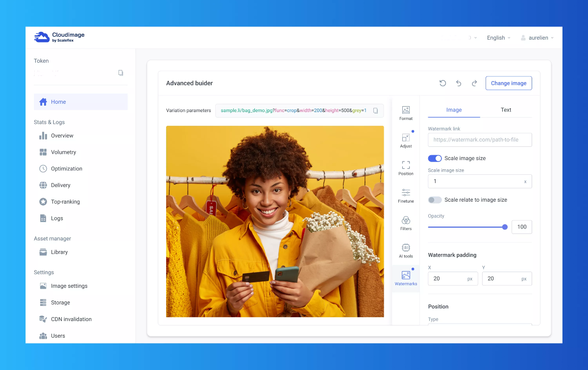Open Overview in the sidebar
Viewport: 588px width, 370px height.
pos(62,136)
